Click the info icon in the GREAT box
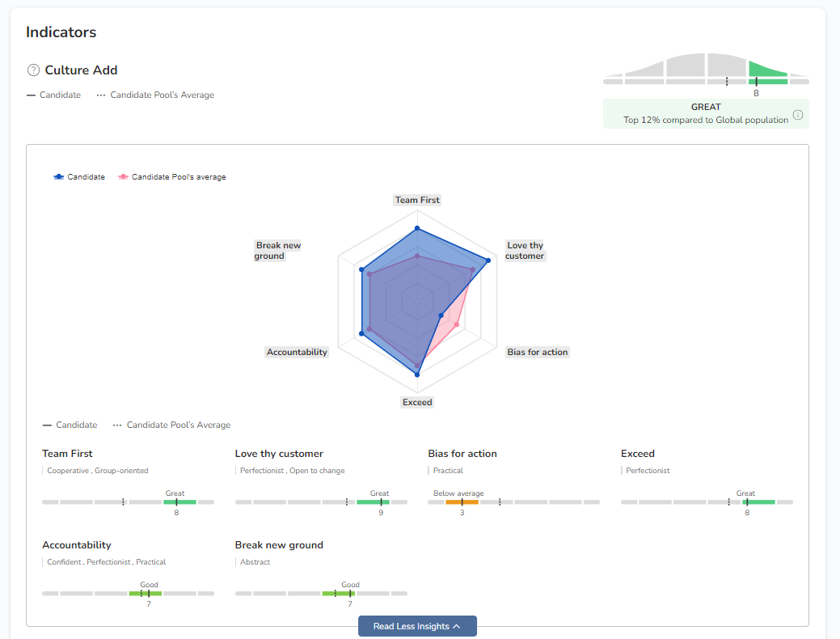The image size is (840, 639). tap(798, 115)
